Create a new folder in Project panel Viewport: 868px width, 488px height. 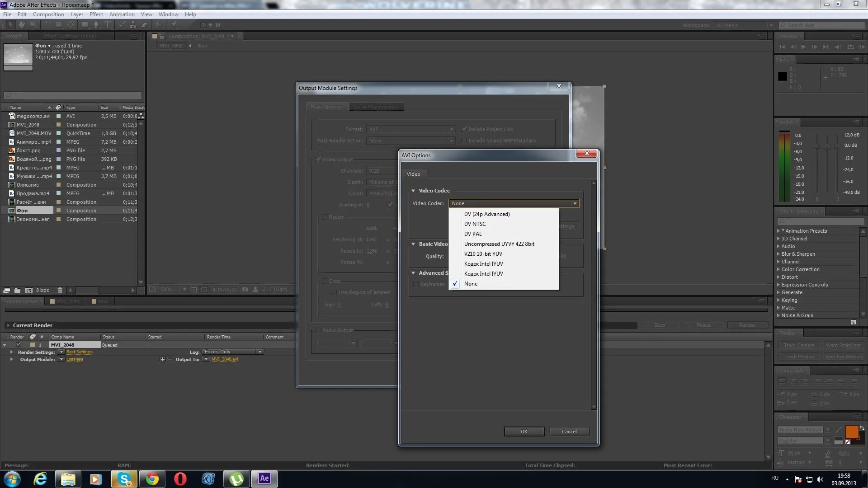[17, 290]
